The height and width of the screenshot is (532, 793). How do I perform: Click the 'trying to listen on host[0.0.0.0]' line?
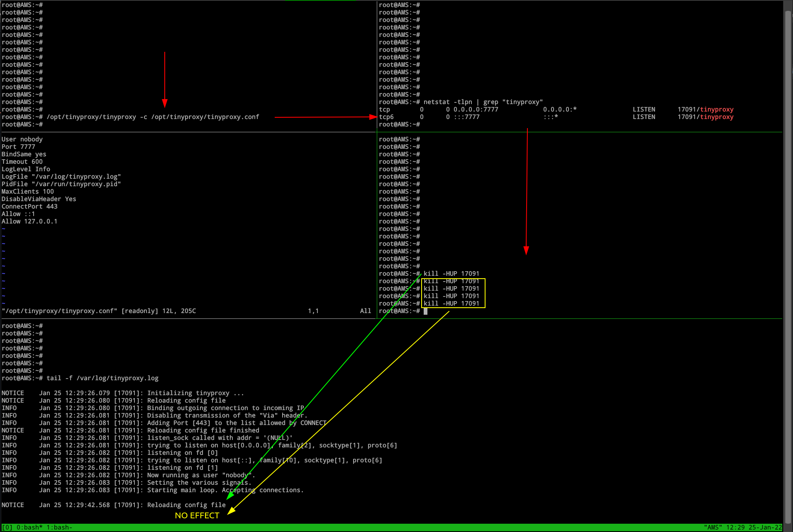[199, 445]
